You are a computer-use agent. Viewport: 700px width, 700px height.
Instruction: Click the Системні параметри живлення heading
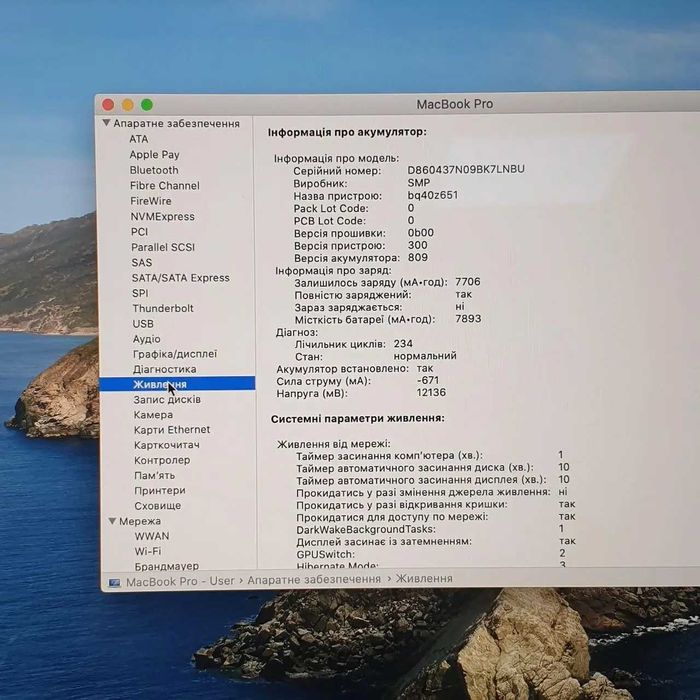coord(358,419)
